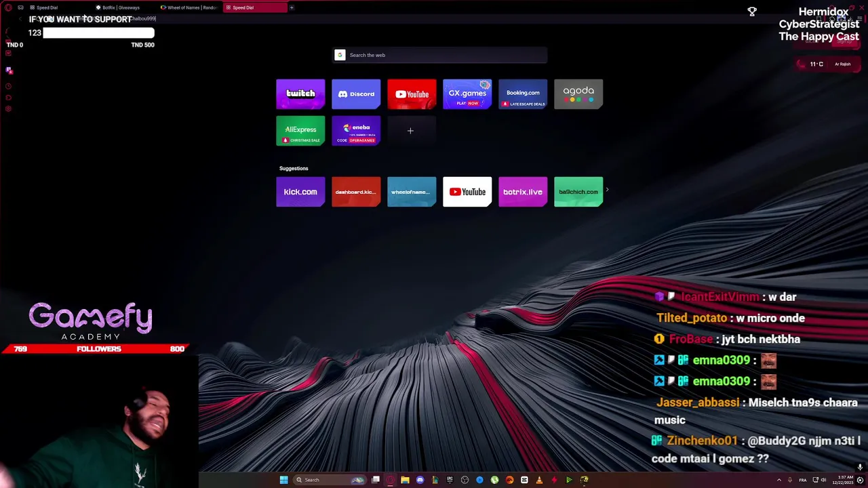
Task: Open a new browser tab
Action: (292, 7)
